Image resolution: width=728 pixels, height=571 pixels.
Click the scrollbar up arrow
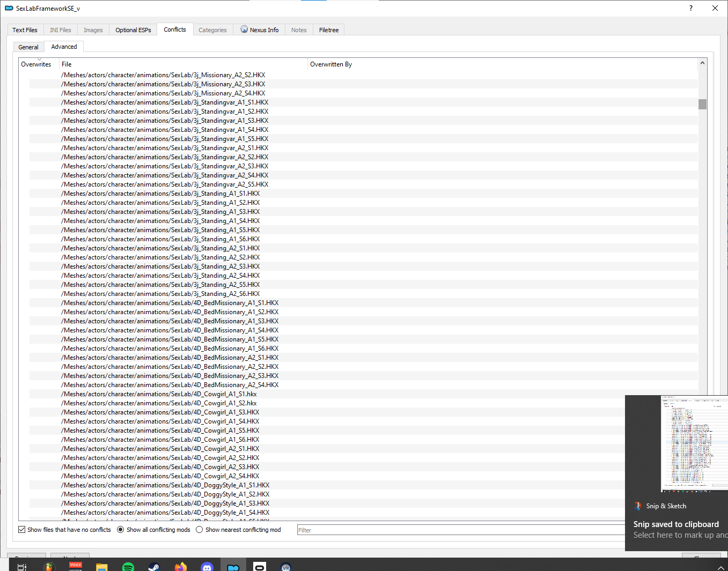703,63
